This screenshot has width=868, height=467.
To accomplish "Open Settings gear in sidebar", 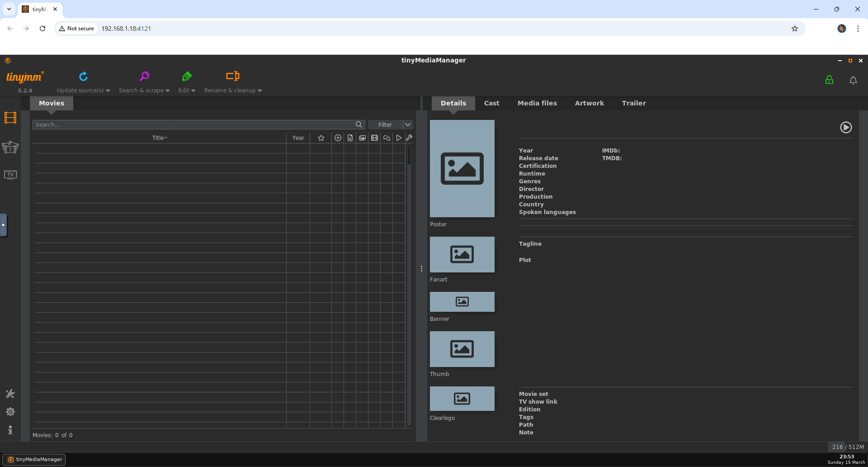I will 10,412.
